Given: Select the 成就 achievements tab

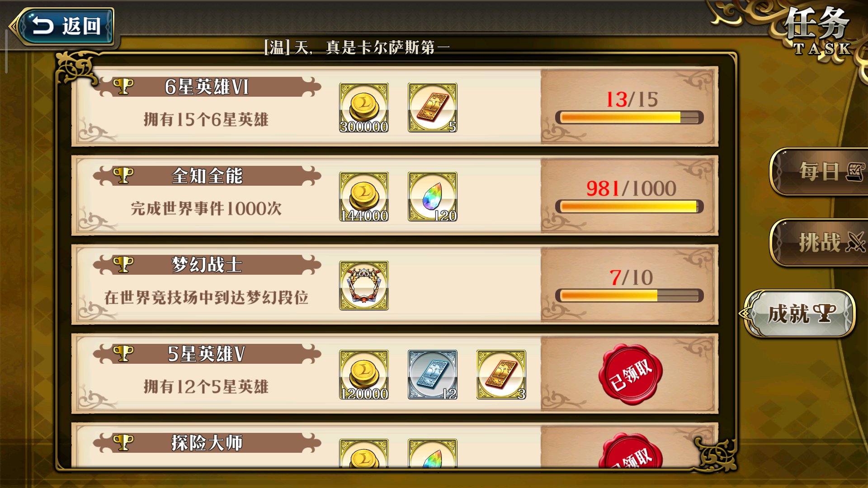Looking at the screenshot, I should [800, 313].
